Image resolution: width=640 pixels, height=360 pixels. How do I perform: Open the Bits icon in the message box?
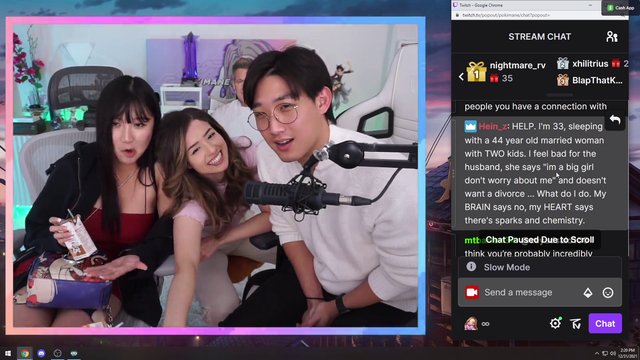[x=588, y=292]
